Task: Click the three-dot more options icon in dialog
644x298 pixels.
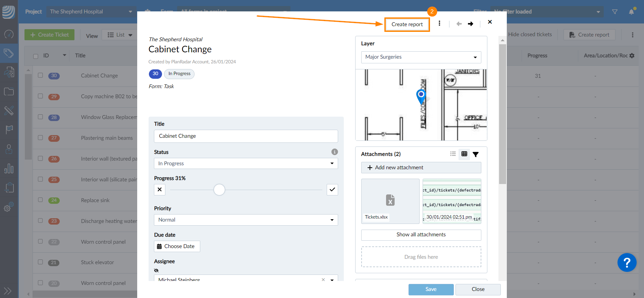Action: 439,23
